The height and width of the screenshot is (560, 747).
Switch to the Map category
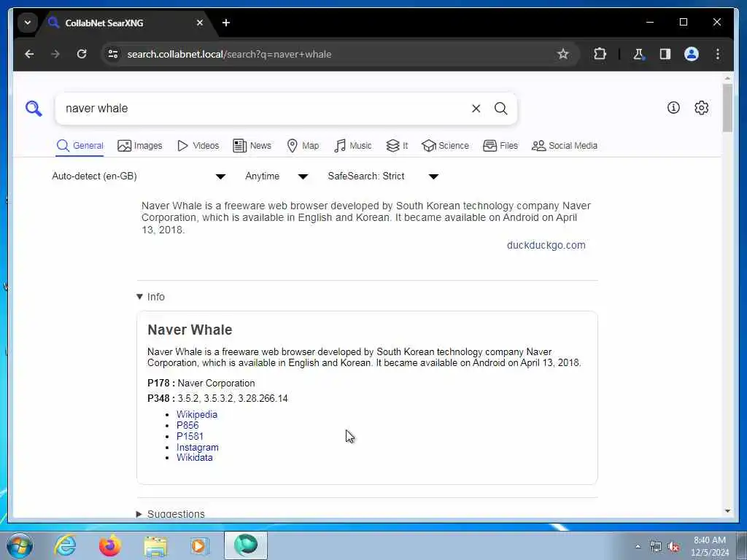tap(303, 146)
